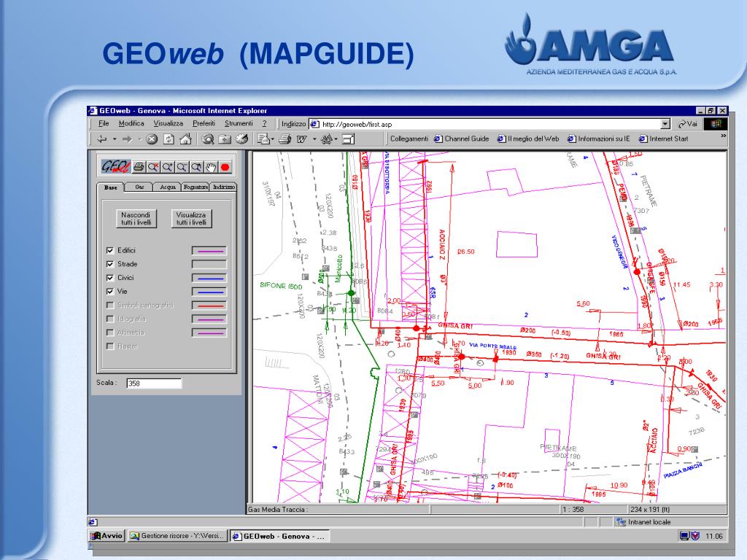Click Nascondi tutti i livelli button

click(136, 219)
